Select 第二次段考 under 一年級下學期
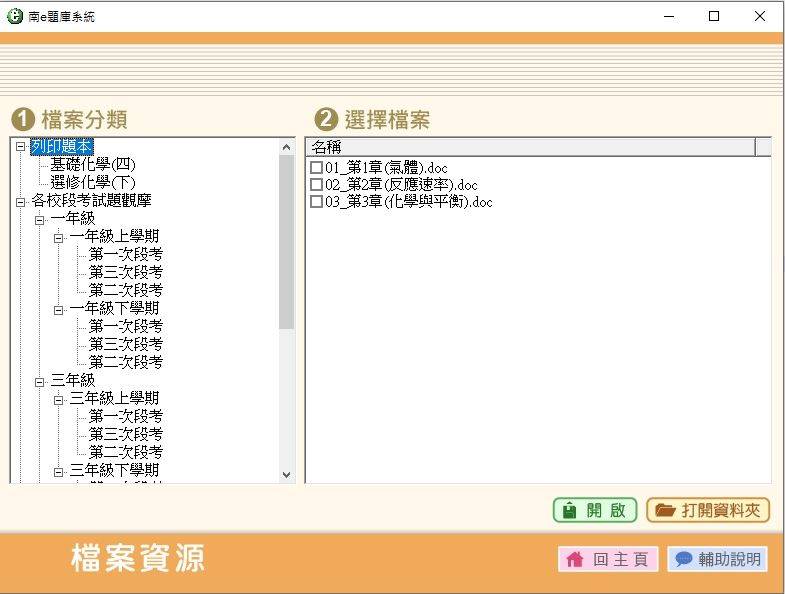This screenshot has width=785, height=594. click(126, 362)
